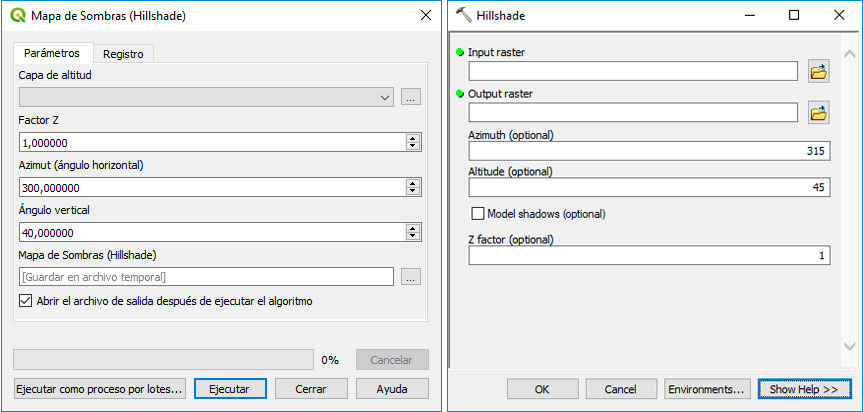
Task: Click Cerrar button
Action: (x=311, y=389)
